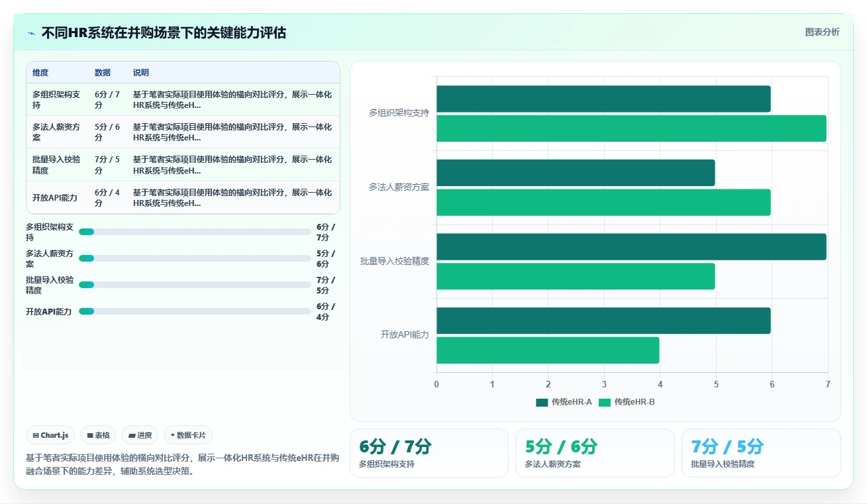The width and height of the screenshot is (867, 504).
Task: Select the 多法人薪资方案 table row cell
Action: click(57, 132)
